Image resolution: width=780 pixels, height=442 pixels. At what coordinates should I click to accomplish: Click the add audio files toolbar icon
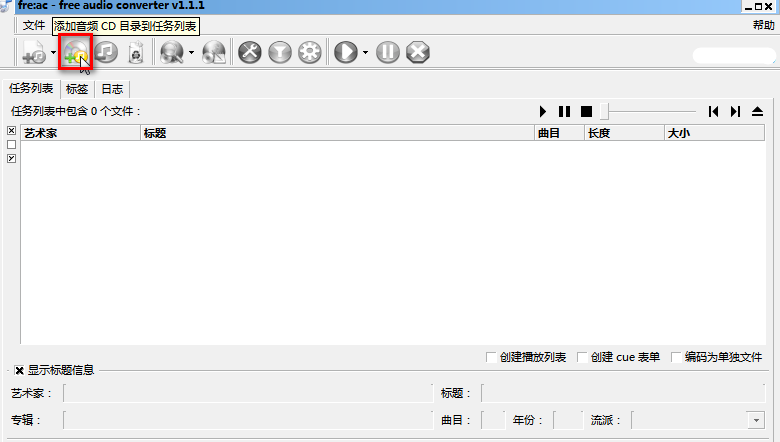click(x=34, y=52)
